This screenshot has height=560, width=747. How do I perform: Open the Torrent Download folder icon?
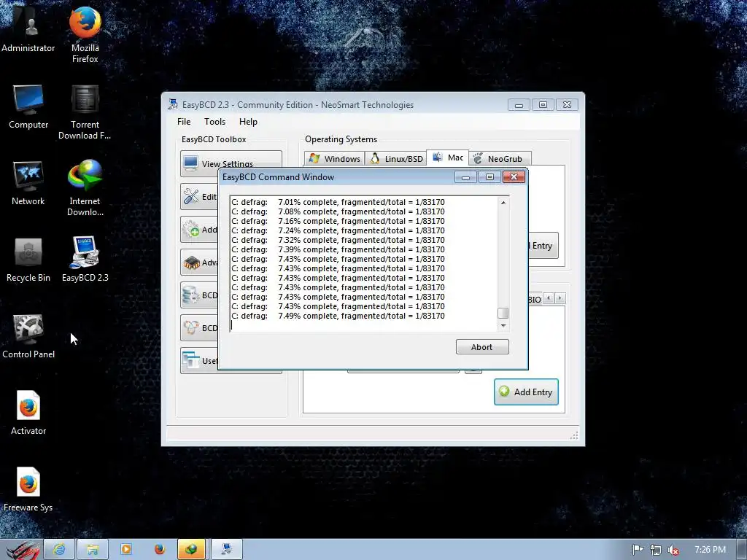point(85,112)
